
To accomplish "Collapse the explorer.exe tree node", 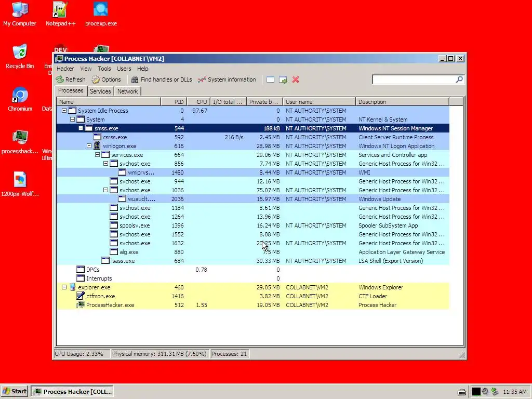I will [64, 287].
